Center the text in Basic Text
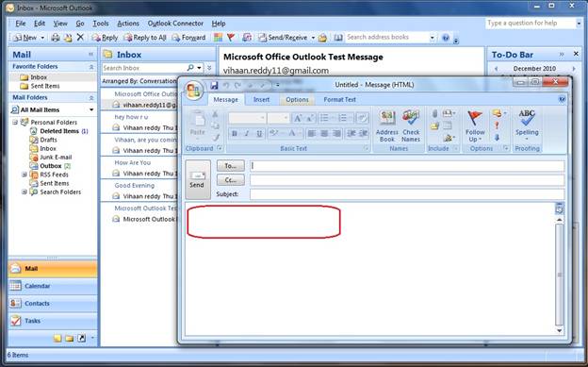Screen dimensions: 588x367 324,133
